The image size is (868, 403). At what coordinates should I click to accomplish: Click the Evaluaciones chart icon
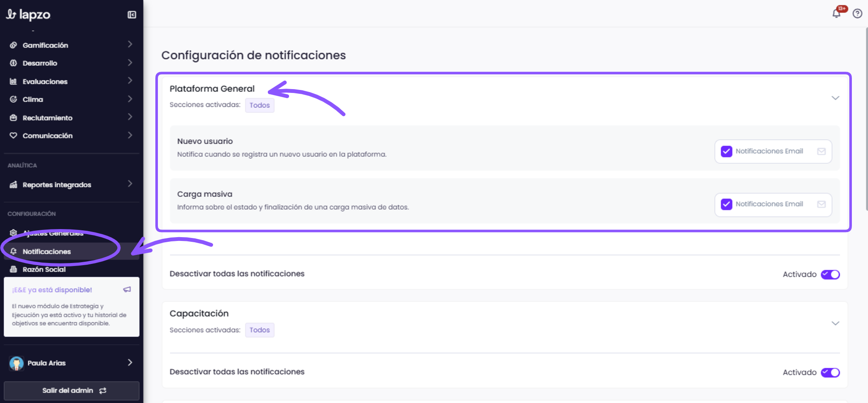[x=14, y=81]
